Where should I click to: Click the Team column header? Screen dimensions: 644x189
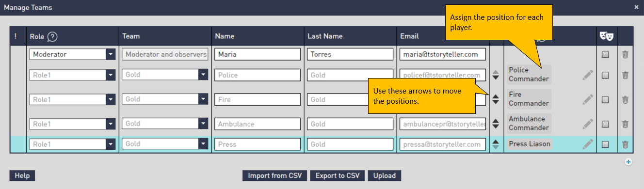(131, 36)
